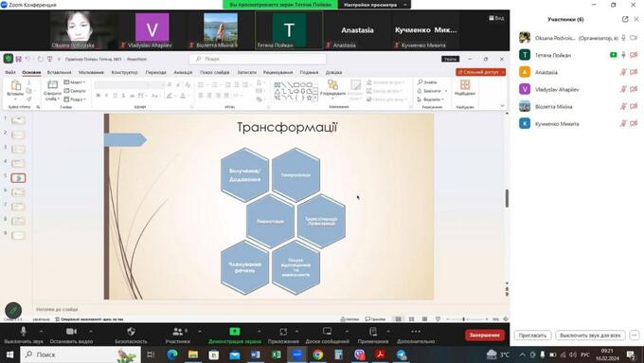Click the Пригласить button
644x363 pixels.
pos(532,336)
